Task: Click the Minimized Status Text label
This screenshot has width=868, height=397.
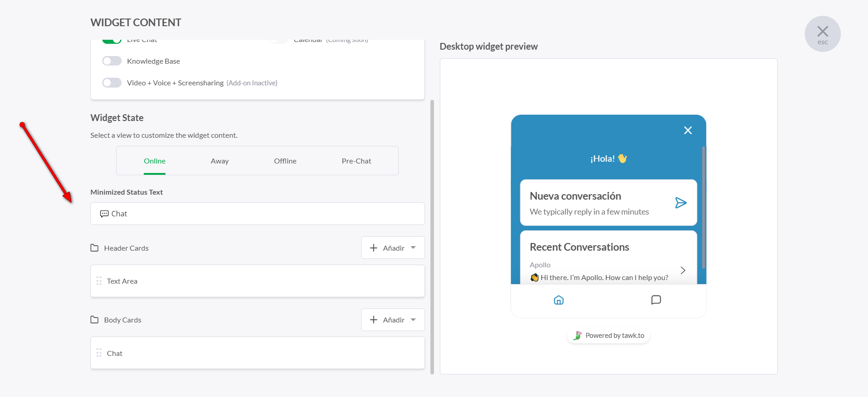Action: pos(127,192)
